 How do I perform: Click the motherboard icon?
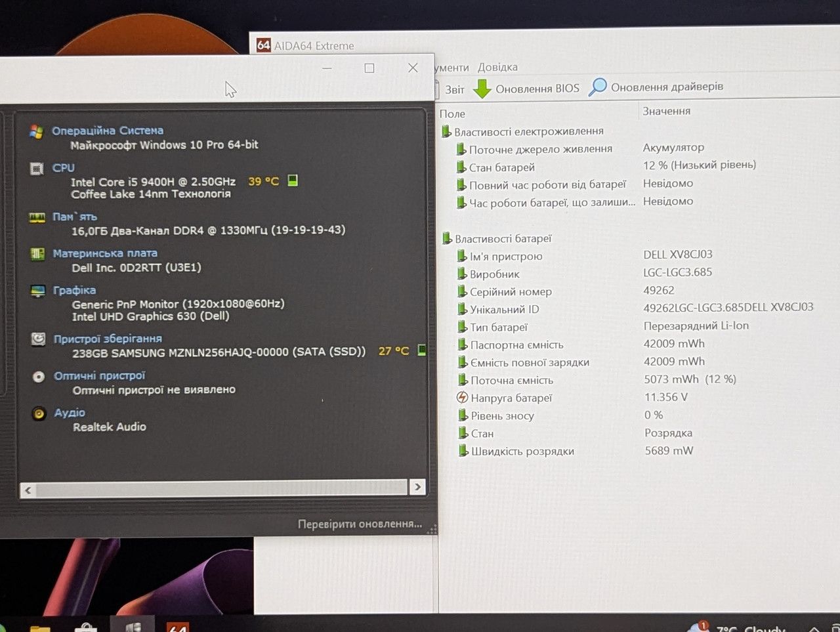37,254
